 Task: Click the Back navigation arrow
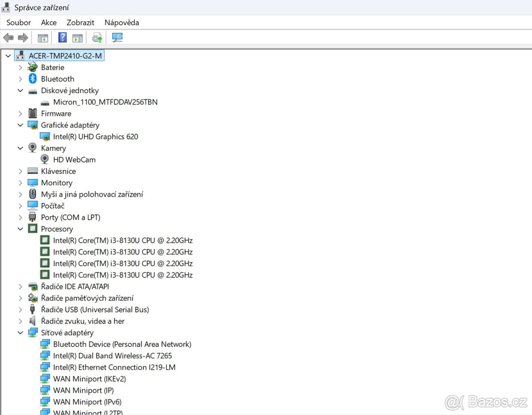8,37
